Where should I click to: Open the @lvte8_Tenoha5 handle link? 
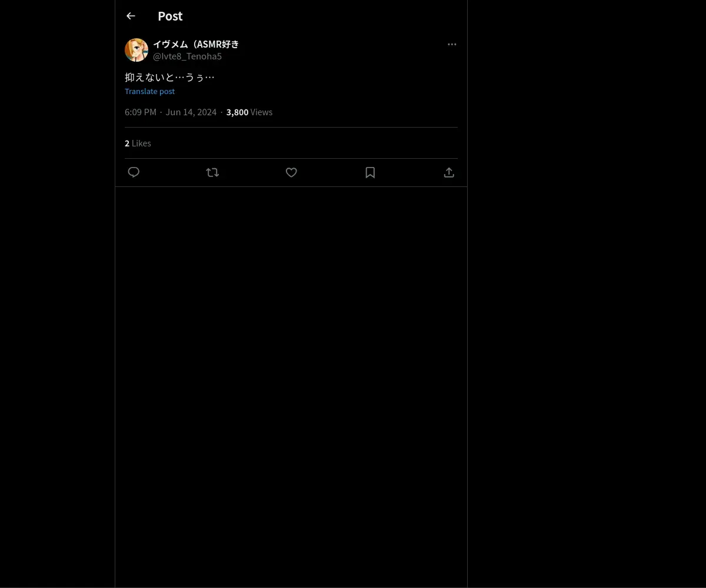(187, 56)
